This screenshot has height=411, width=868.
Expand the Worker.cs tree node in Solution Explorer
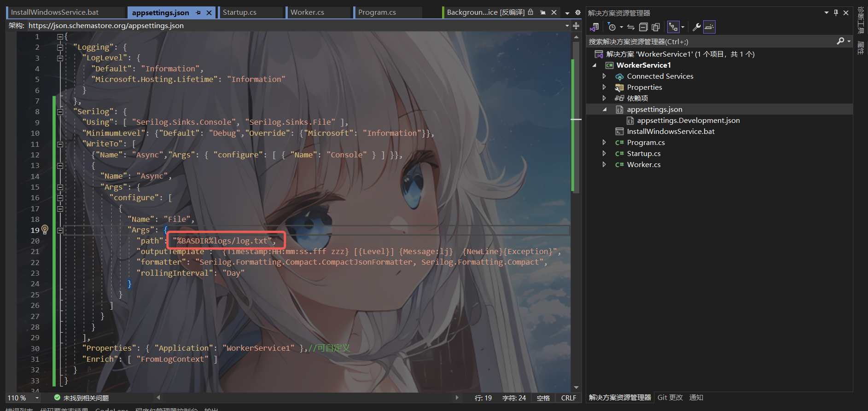[x=604, y=164]
